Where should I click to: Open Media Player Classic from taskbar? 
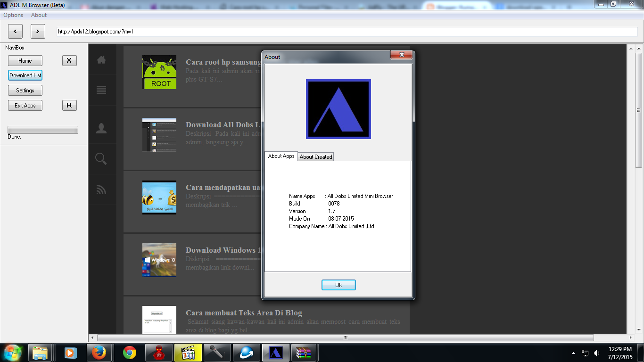click(188, 353)
